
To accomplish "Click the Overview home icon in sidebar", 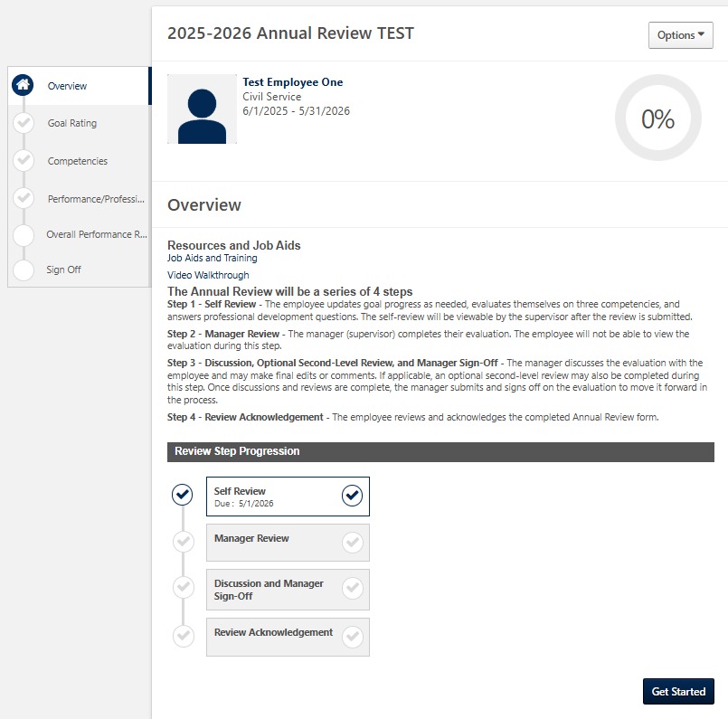I will [23, 85].
